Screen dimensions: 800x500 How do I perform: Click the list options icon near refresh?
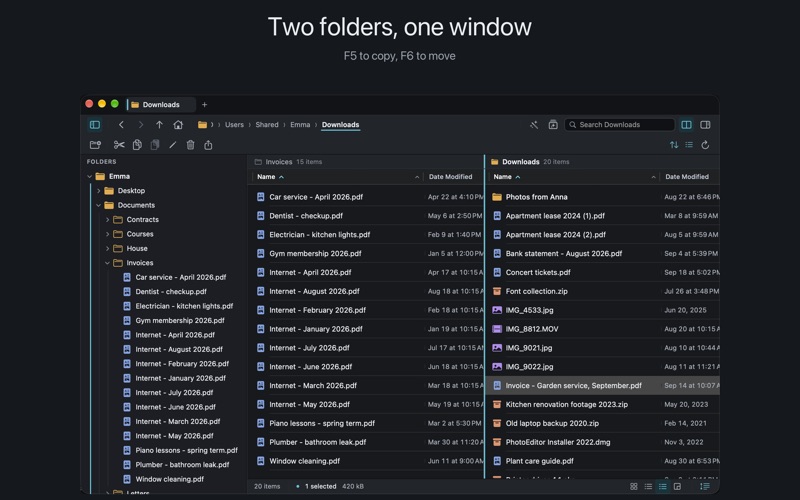pos(689,145)
